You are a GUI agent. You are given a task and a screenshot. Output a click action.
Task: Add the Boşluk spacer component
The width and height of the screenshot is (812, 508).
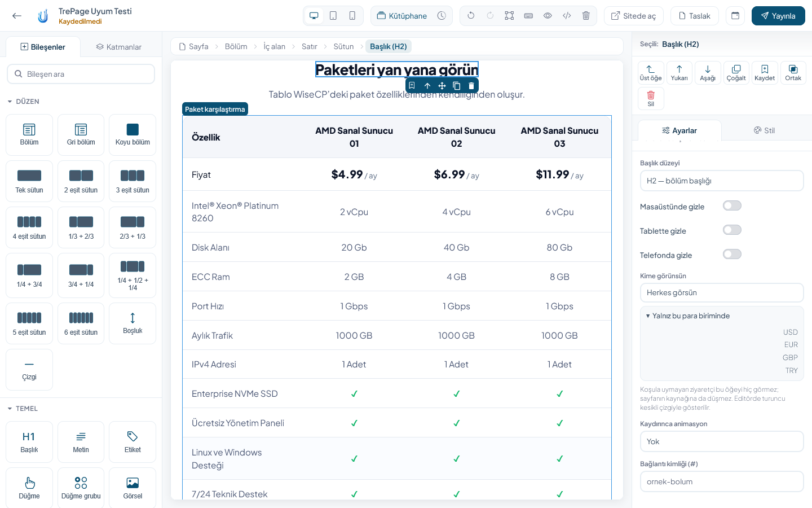[133, 323]
